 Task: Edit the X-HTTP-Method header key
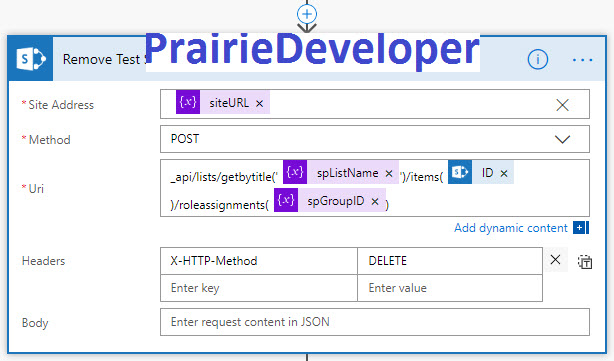point(259,261)
